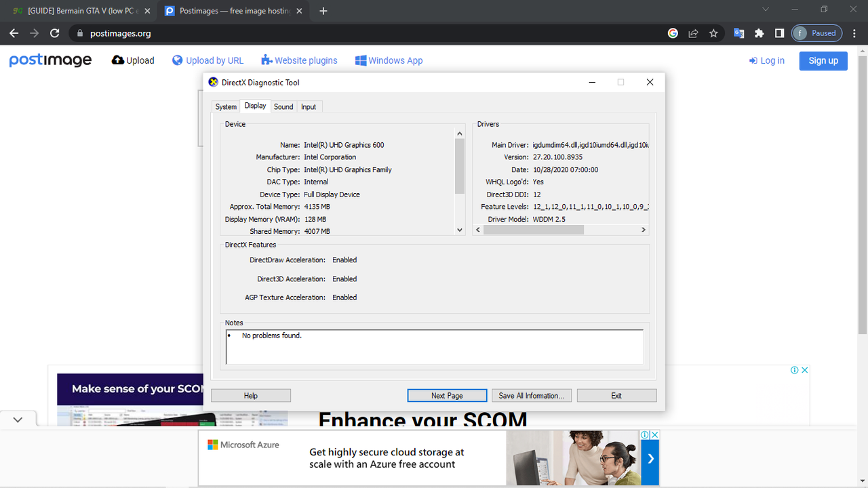Open Input tab in DirectX tool

[x=309, y=107]
